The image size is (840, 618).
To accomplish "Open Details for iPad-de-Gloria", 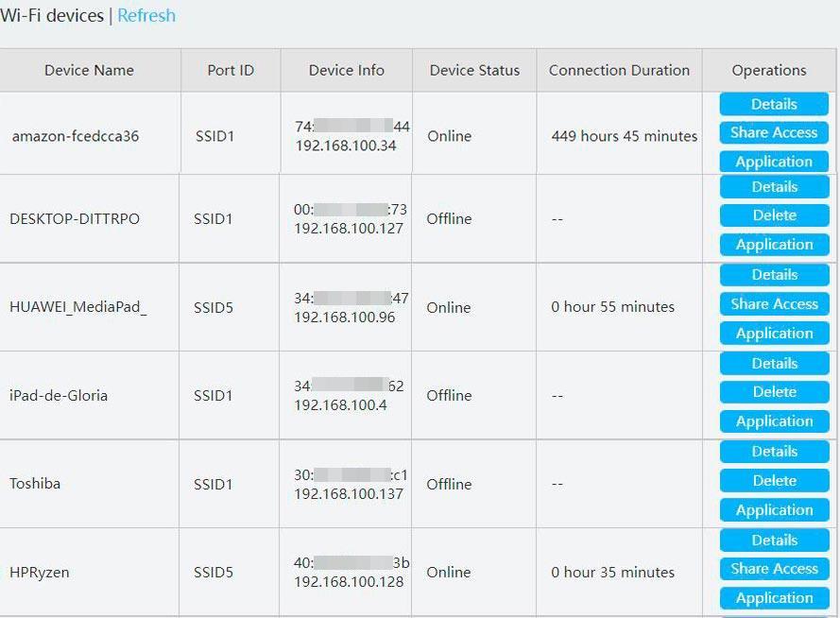I will (x=775, y=363).
